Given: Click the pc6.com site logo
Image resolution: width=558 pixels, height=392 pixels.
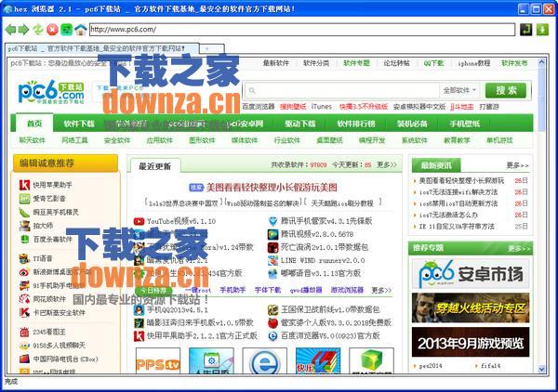Looking at the screenshot, I should pyautogui.click(x=51, y=92).
